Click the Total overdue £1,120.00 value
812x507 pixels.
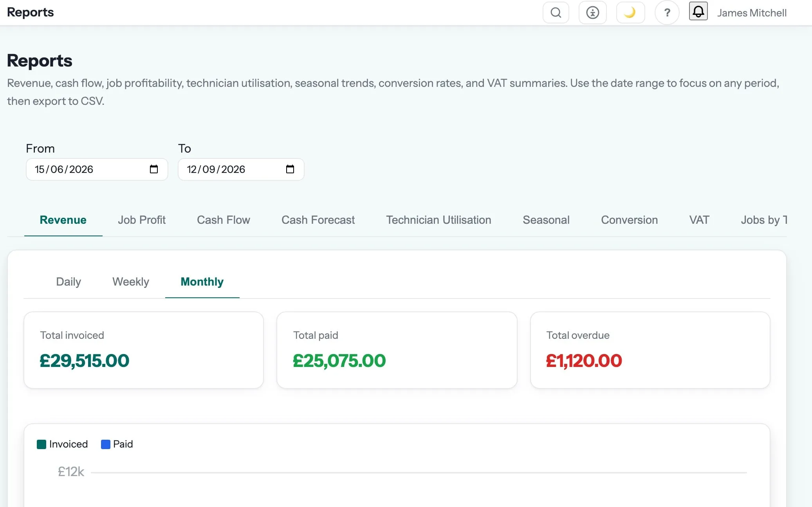584,361
